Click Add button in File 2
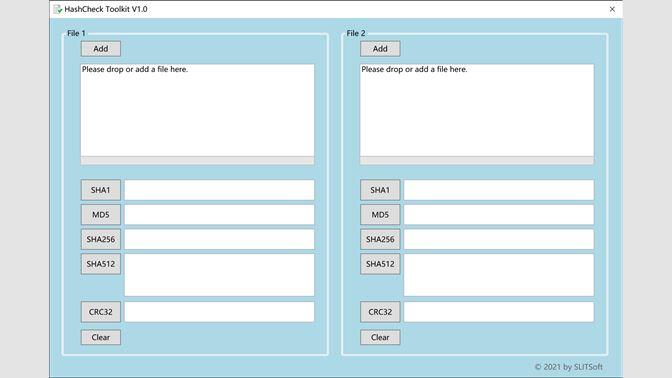The image size is (672, 378). 380,49
